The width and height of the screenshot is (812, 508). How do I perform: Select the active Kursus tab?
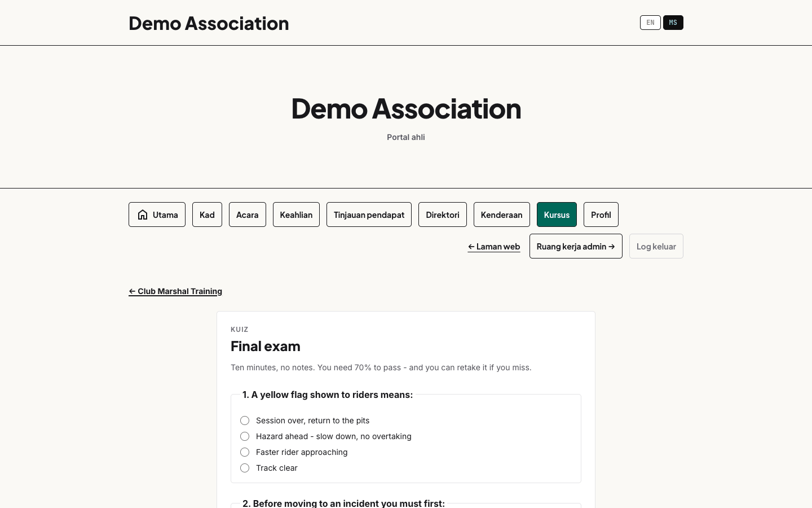[x=557, y=214]
